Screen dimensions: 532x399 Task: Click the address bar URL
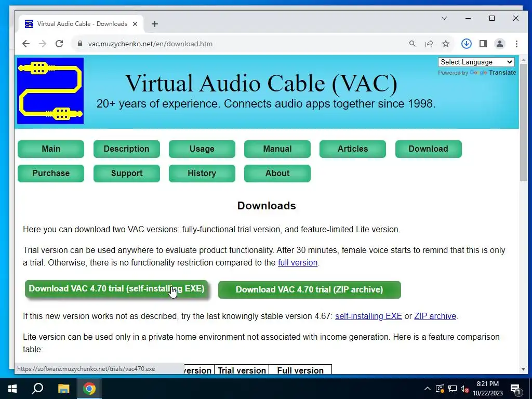[x=150, y=44]
